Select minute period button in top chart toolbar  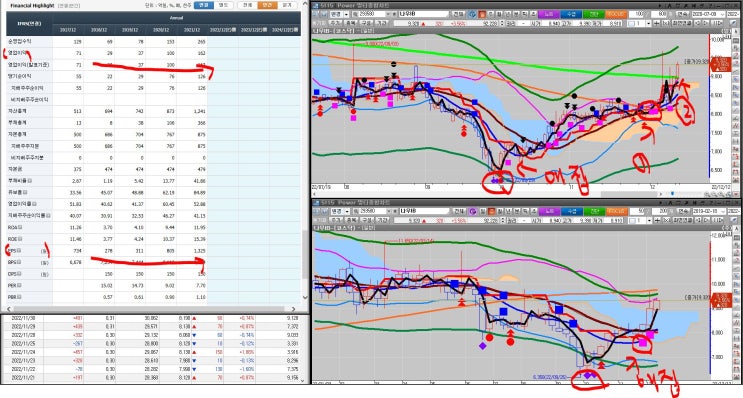click(x=516, y=14)
